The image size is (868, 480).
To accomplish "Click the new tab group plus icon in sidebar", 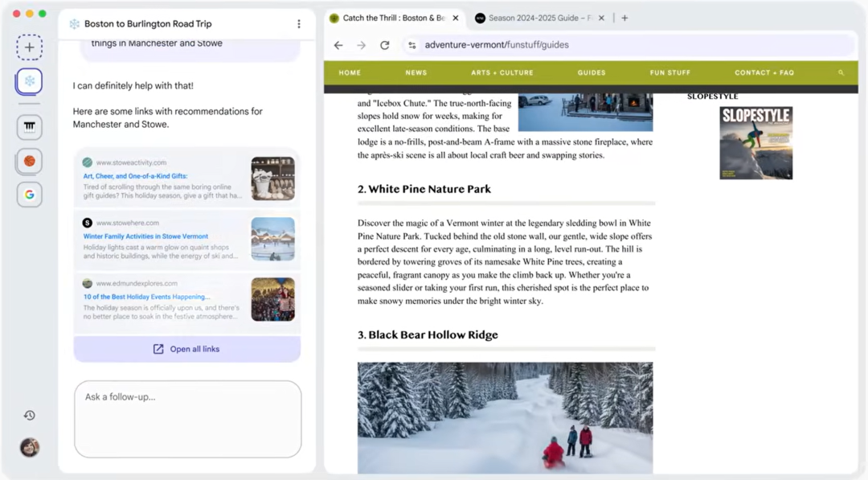I will 29,47.
